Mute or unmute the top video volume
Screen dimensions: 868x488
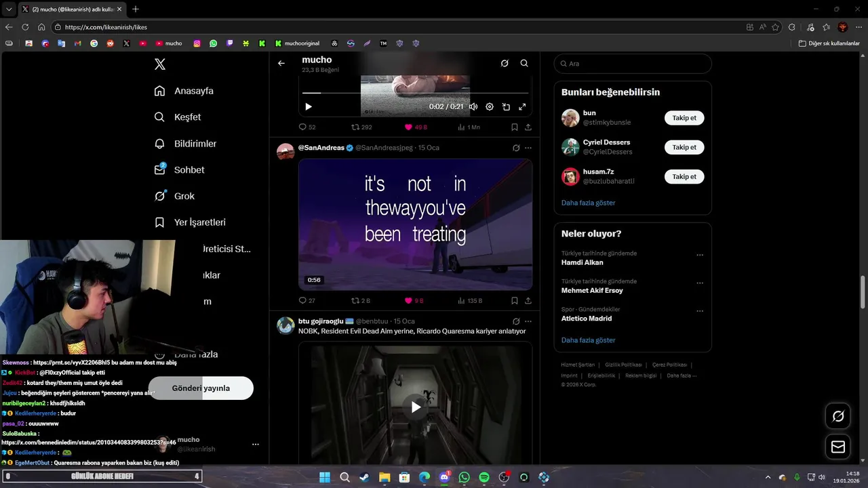pyautogui.click(x=473, y=106)
